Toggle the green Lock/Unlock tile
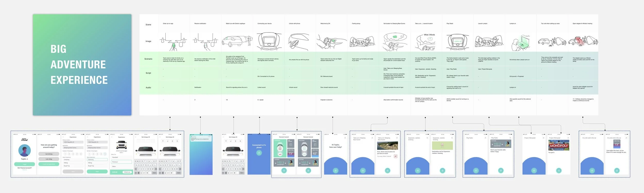The height and width of the screenshot is (193, 644). [280, 148]
